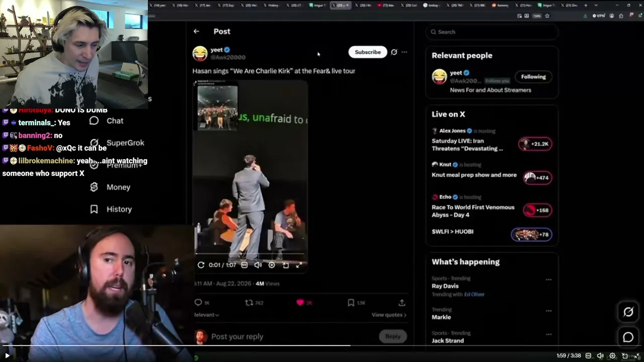
Task: Open a new browser tab with plus
Action: pos(586,5)
